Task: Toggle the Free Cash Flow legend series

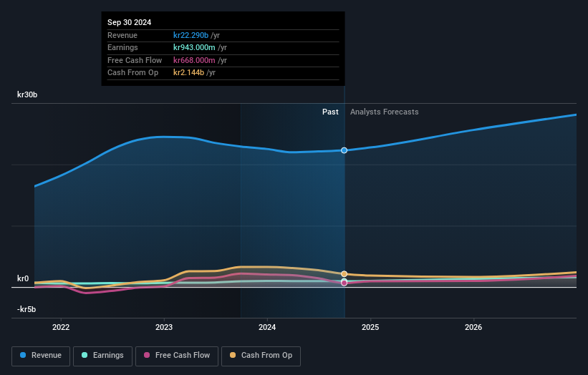Action: (x=177, y=356)
